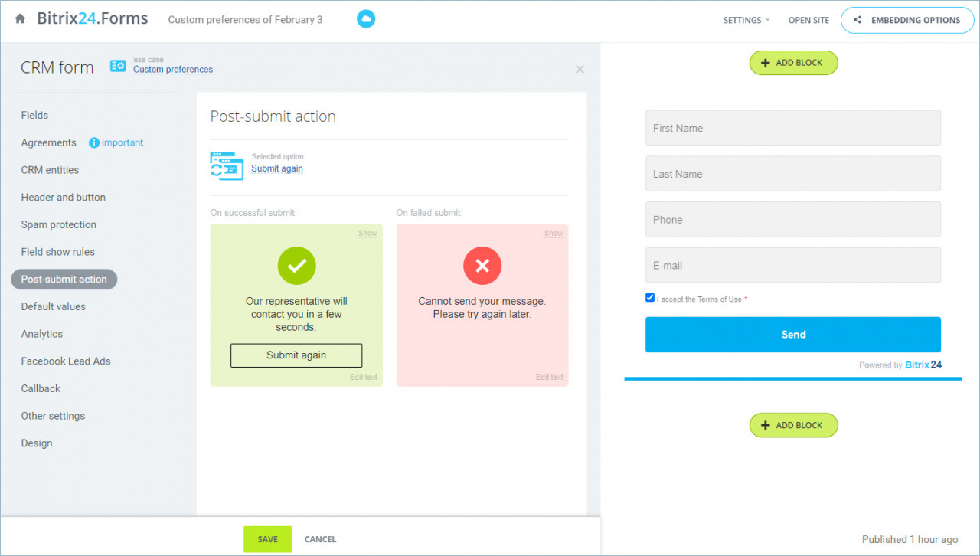The height and width of the screenshot is (556, 980).
Task: Open Default values section
Action: tap(54, 306)
